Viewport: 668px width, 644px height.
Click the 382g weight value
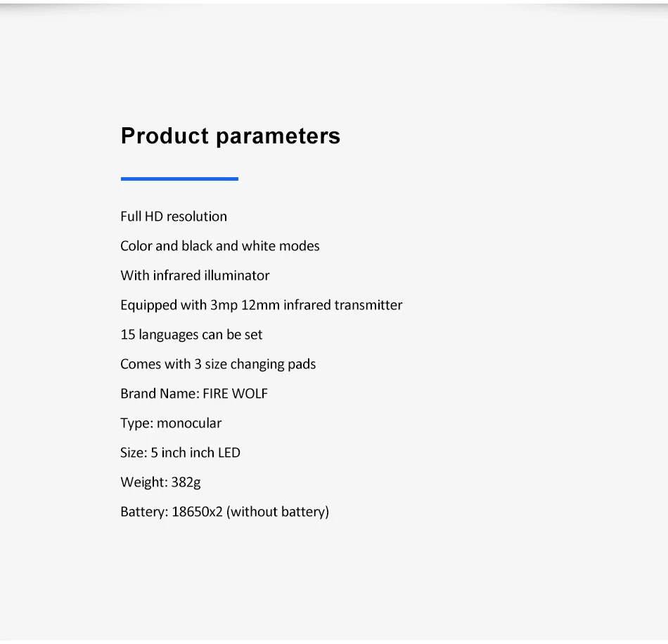(186, 482)
